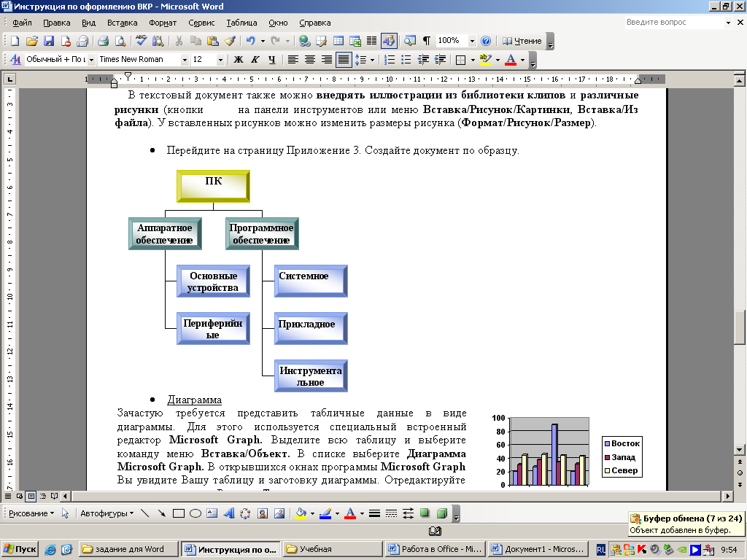
Task: Insert WordArt object
Action: [x=228, y=513]
